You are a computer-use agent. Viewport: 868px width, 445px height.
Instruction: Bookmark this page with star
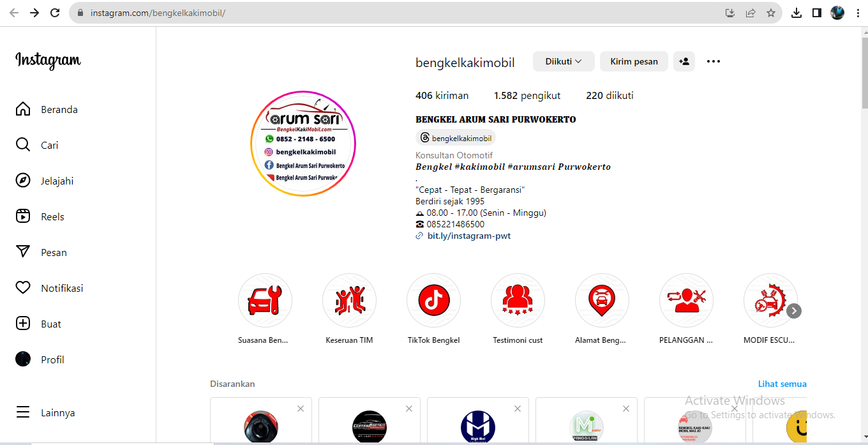tap(771, 13)
